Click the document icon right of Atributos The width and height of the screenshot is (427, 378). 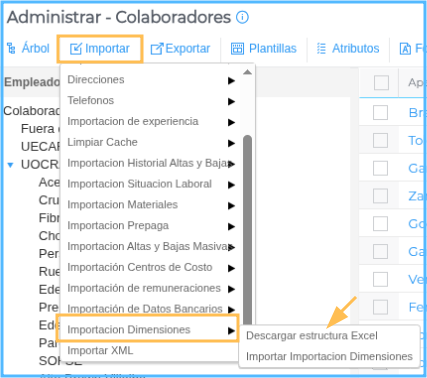pyautogui.click(x=405, y=49)
